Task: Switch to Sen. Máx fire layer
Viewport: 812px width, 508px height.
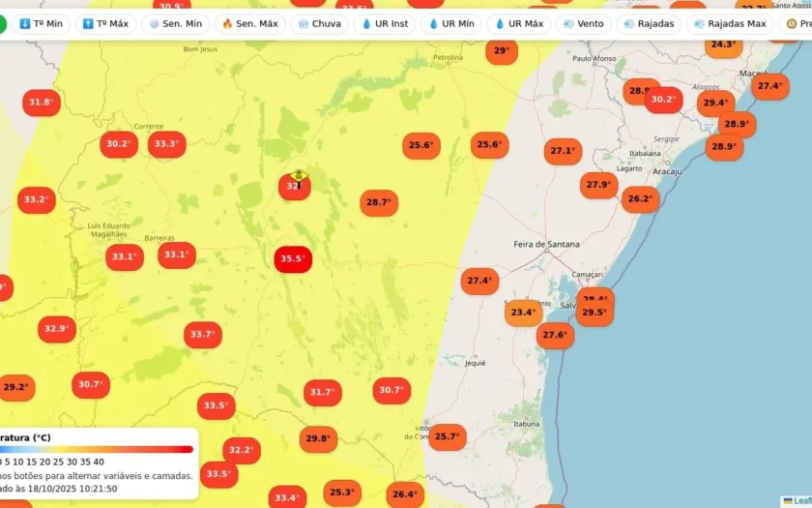Action: pos(250,24)
